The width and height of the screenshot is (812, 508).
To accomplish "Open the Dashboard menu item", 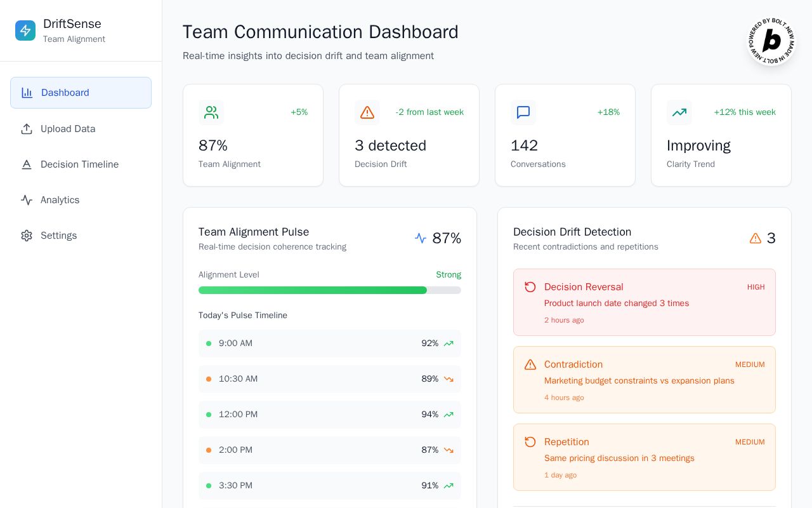I will click(x=81, y=93).
